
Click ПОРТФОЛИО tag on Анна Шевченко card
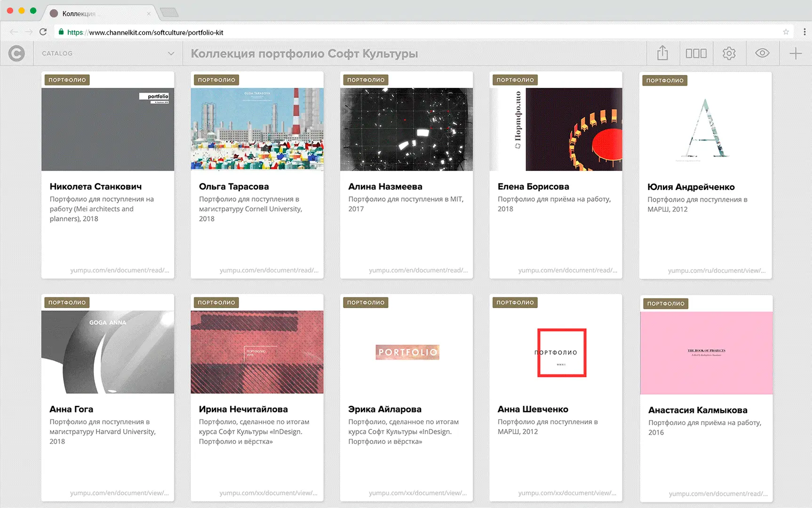(x=515, y=302)
